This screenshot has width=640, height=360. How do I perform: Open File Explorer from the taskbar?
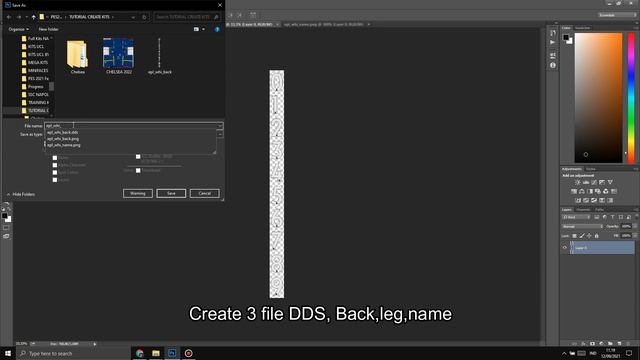tap(156, 353)
